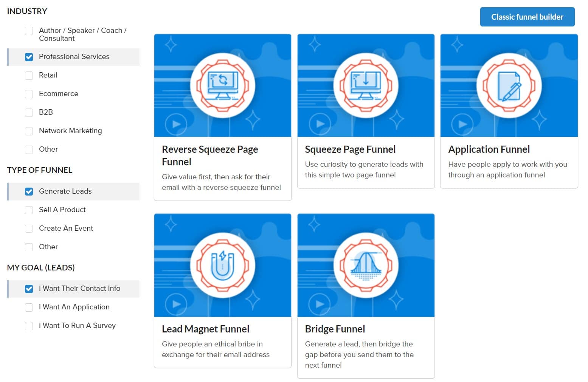Click 'Generate a lead, then bridge the gap' text
588x382 pixels.
[359, 354]
